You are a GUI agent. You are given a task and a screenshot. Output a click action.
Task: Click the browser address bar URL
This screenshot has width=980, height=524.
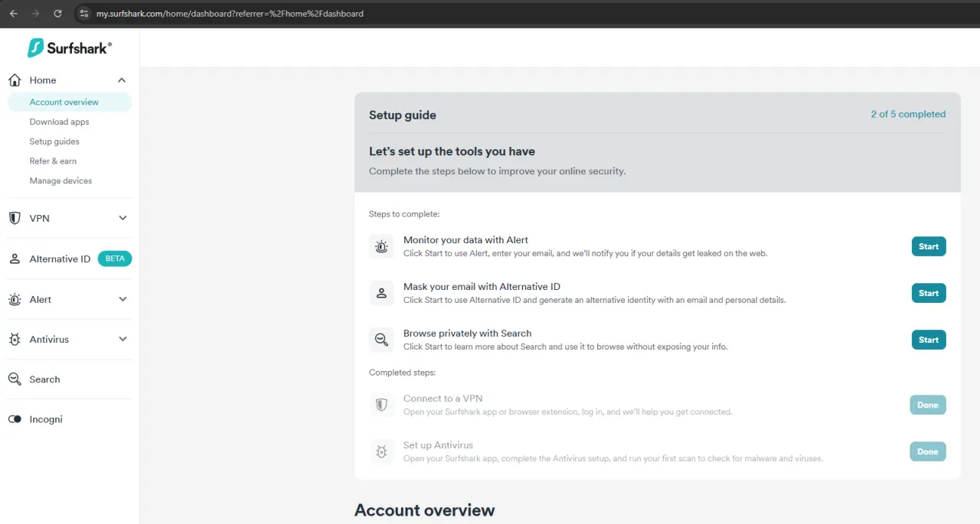(230, 14)
